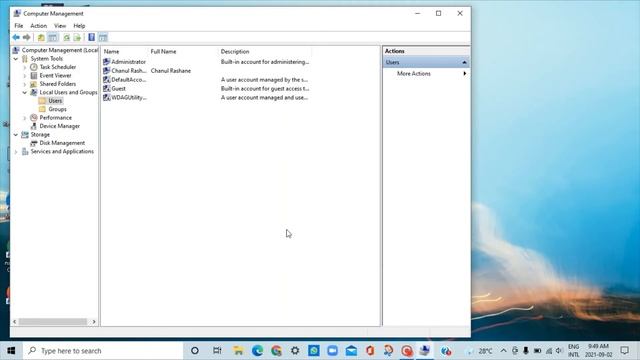Collapse the Users section in Actions pane
Image resolution: width=640 pixels, height=360 pixels.
[x=464, y=62]
